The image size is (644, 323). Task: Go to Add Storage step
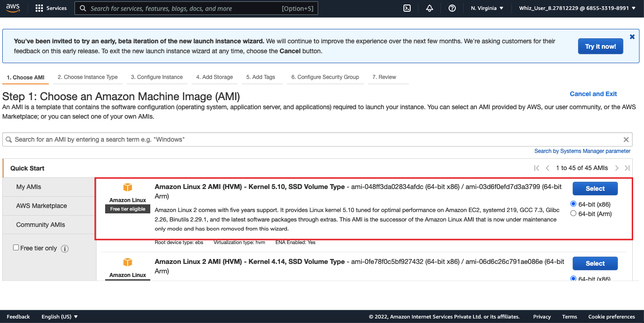tap(215, 77)
